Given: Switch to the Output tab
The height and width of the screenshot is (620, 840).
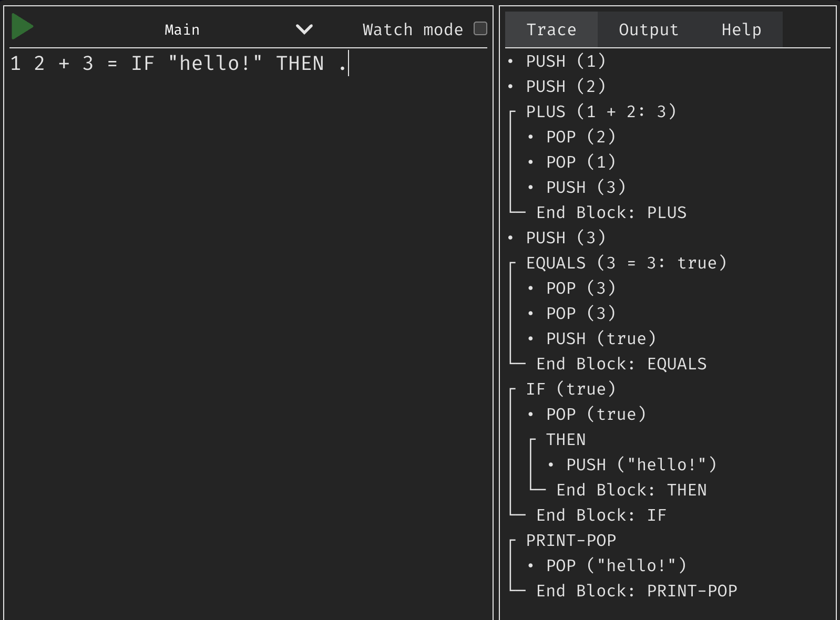Looking at the screenshot, I should (x=648, y=30).
